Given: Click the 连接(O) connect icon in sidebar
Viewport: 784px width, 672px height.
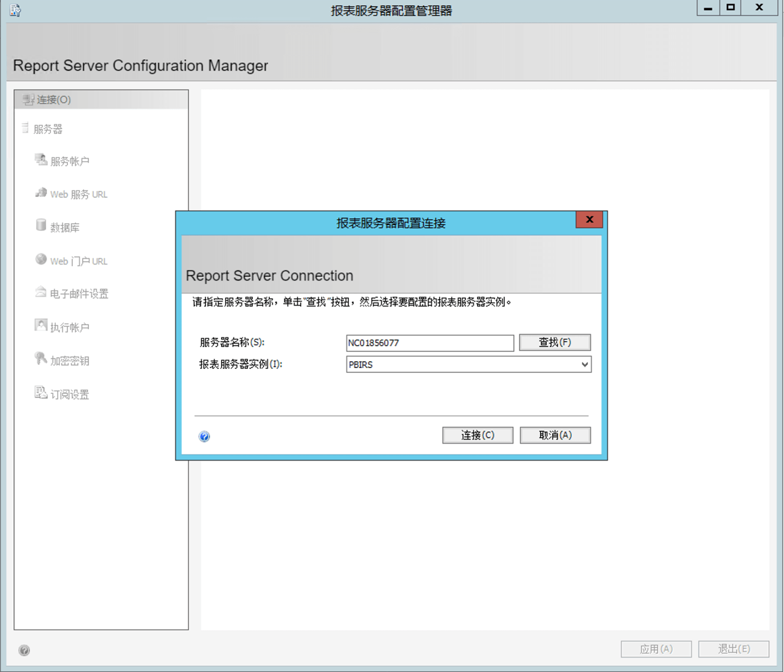Looking at the screenshot, I should pos(28,100).
